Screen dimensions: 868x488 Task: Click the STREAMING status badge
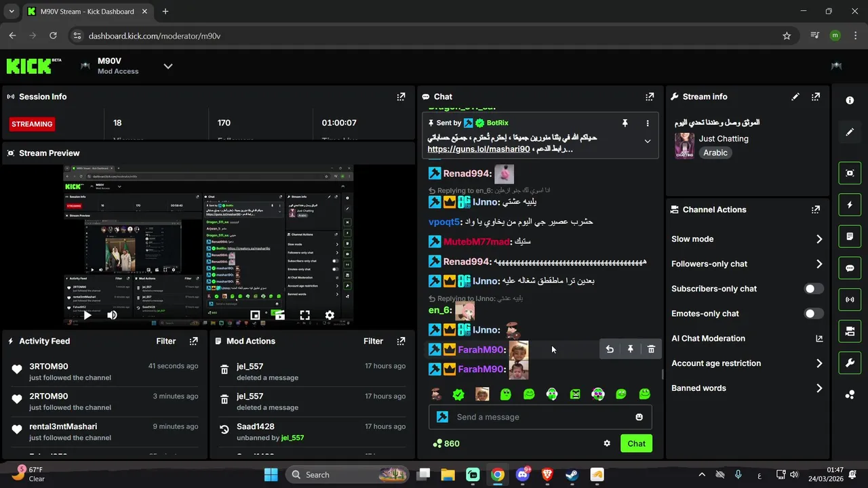32,124
